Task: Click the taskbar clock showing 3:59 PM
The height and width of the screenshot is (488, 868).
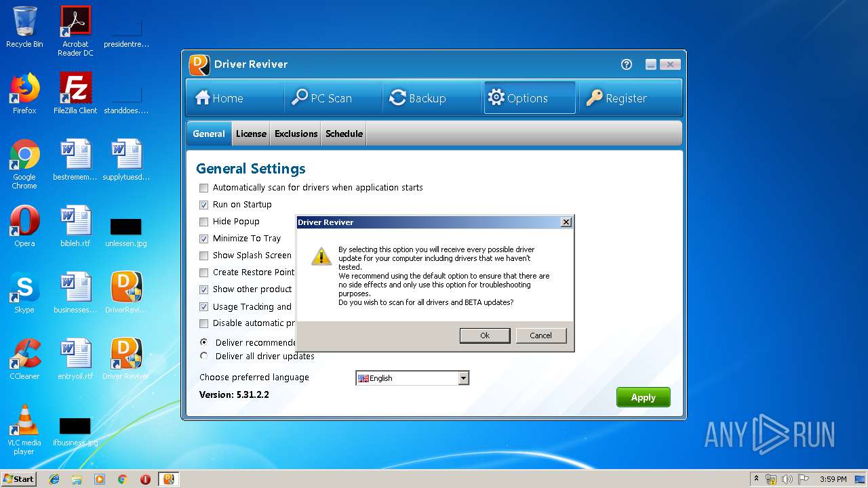Action: [x=833, y=479]
